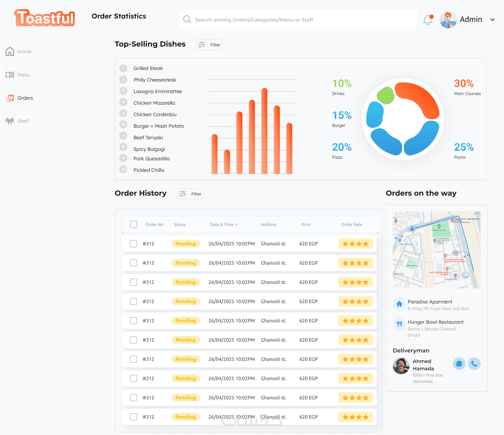Call the deliveryman using phone icon
Viewport: 504px width, 435px height.
pos(474,364)
